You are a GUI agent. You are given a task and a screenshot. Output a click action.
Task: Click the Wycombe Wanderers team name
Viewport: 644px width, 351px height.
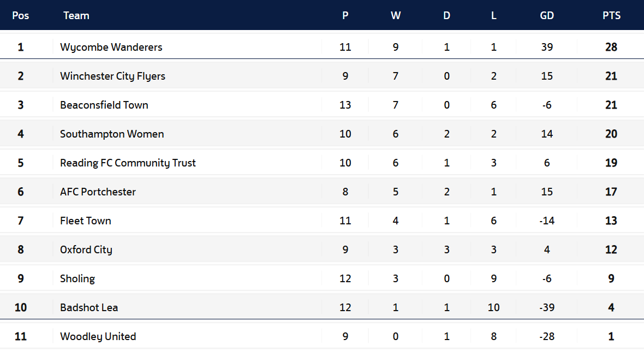(111, 47)
